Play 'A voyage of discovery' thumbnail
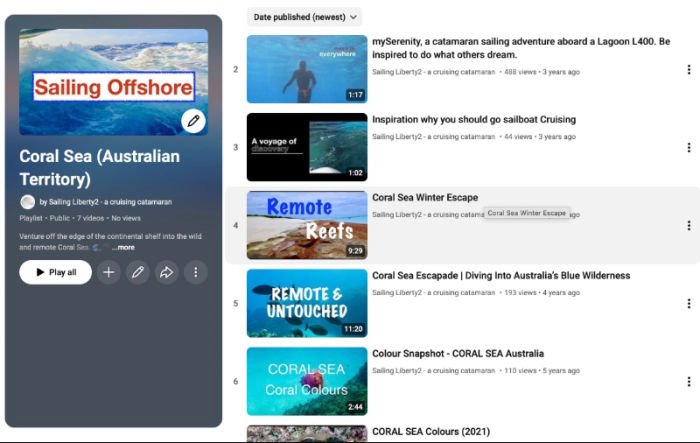This screenshot has width=700, height=443. click(x=307, y=147)
